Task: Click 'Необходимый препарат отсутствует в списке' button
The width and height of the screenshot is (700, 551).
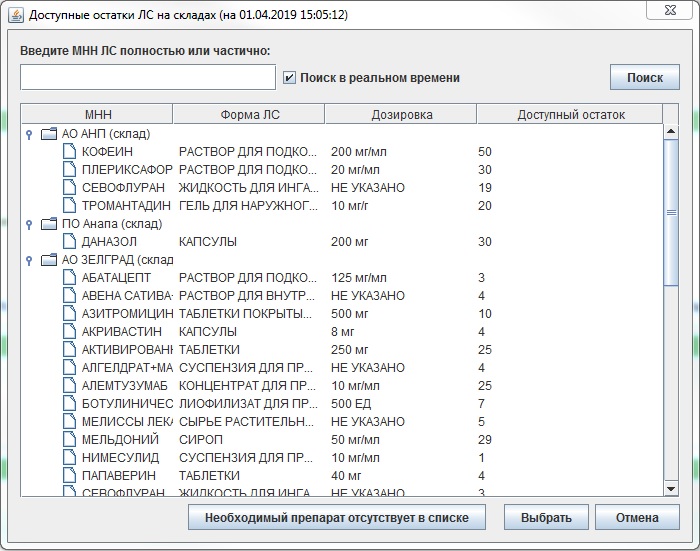Action: click(x=336, y=517)
